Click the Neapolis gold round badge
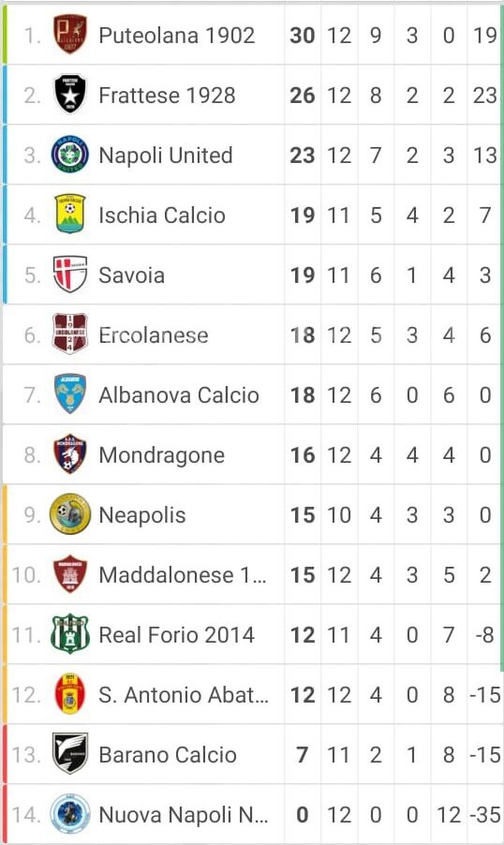 click(x=70, y=514)
